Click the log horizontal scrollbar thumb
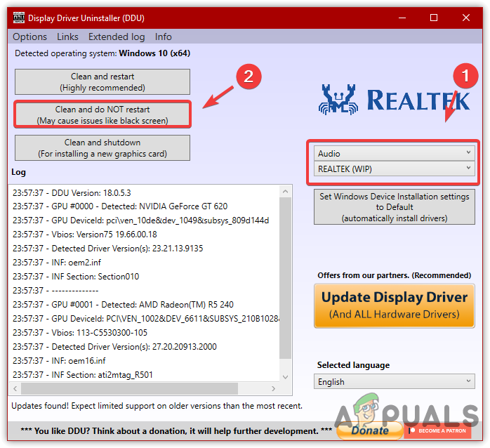 click(129, 388)
